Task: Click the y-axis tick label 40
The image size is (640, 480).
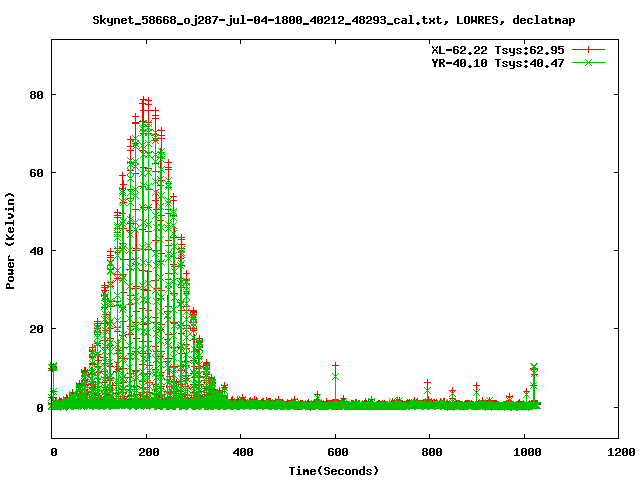Action: (36, 251)
